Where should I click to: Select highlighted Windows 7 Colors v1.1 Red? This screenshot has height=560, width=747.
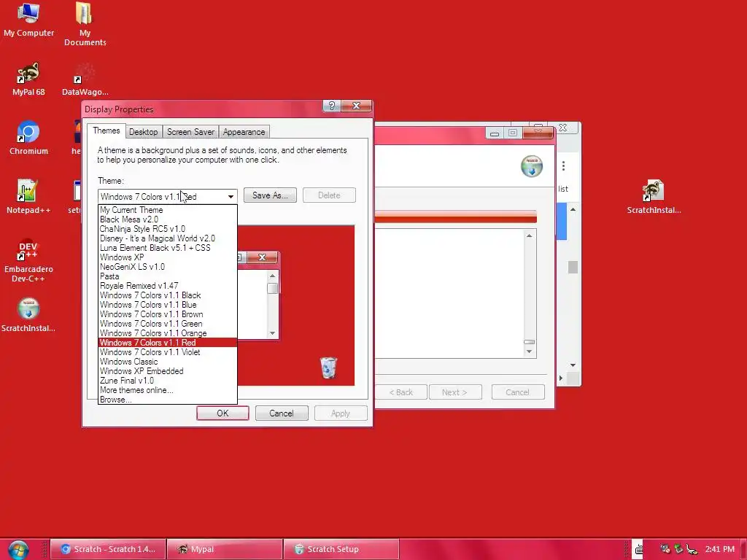[168, 343]
